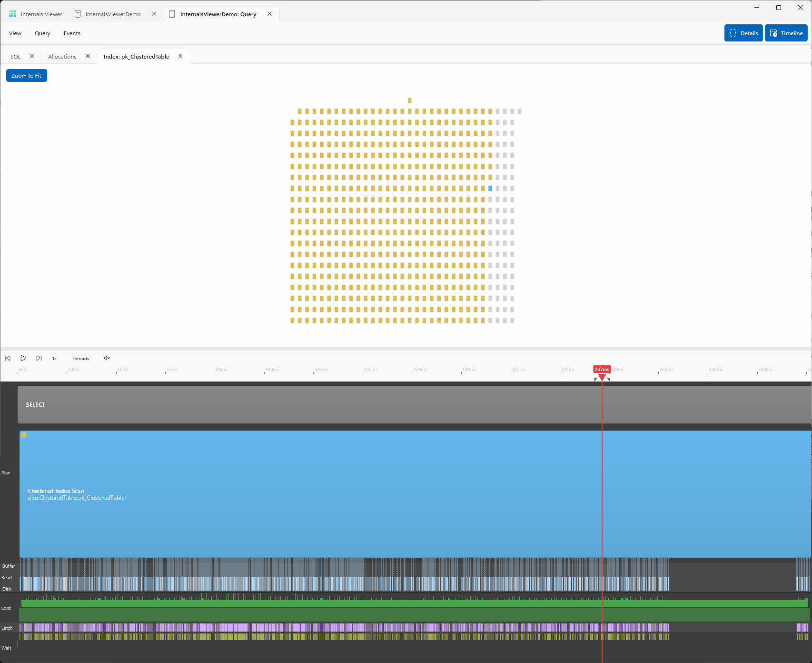Click the 300ms tick on time ruler
The height and width of the screenshot is (663, 812).
(x=765, y=370)
